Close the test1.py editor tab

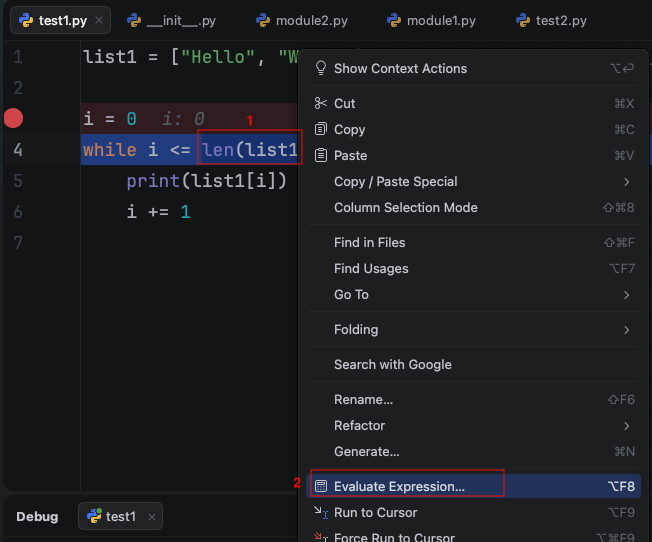coord(99,20)
